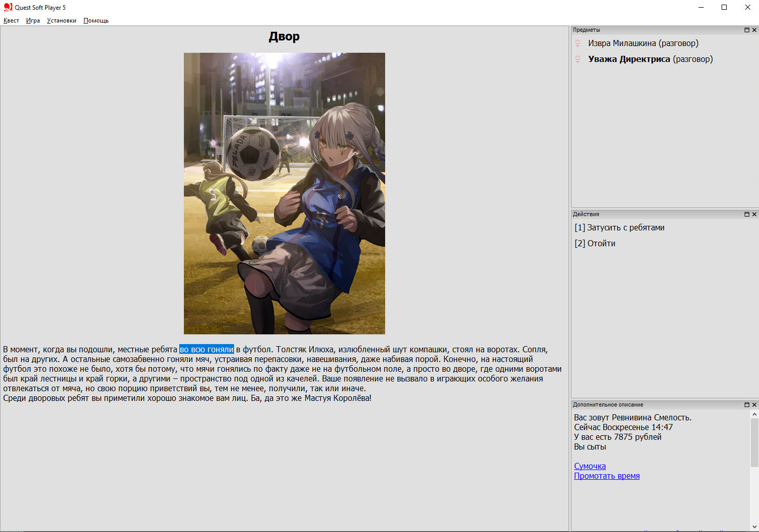Choose action Затусить с ребятами

coord(619,228)
